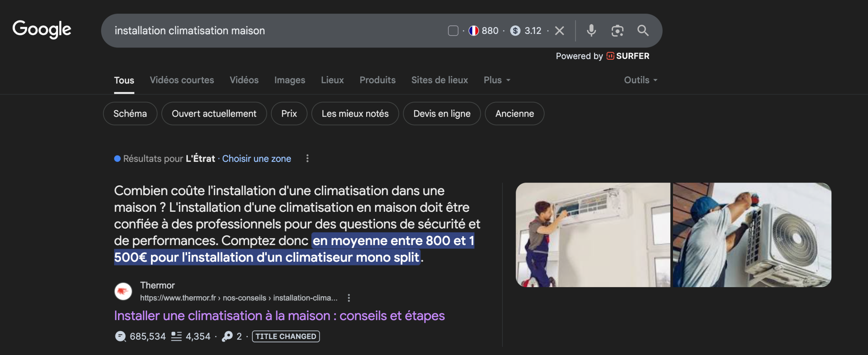Apply the Devis en ligne chip
The image size is (868, 355).
point(442,114)
